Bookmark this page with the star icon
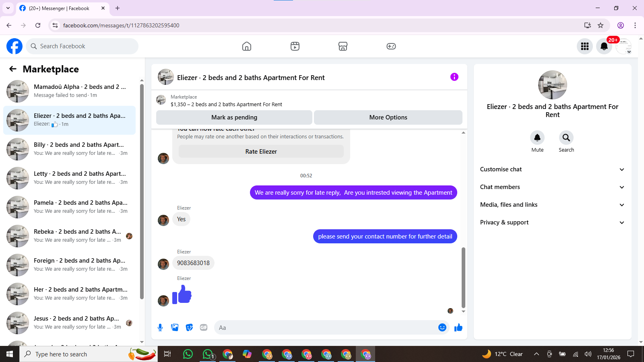 click(x=601, y=25)
